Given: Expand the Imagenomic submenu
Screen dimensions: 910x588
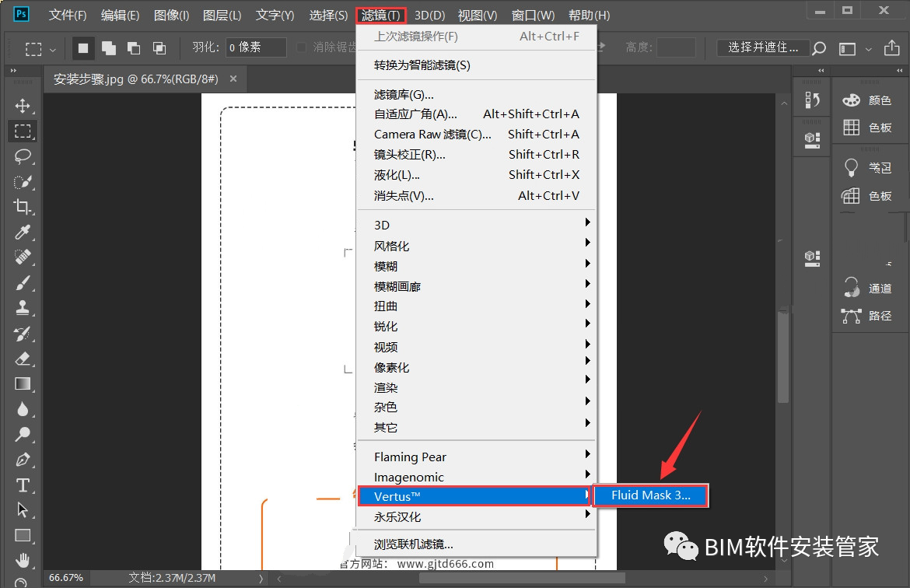Looking at the screenshot, I should click(x=477, y=477).
